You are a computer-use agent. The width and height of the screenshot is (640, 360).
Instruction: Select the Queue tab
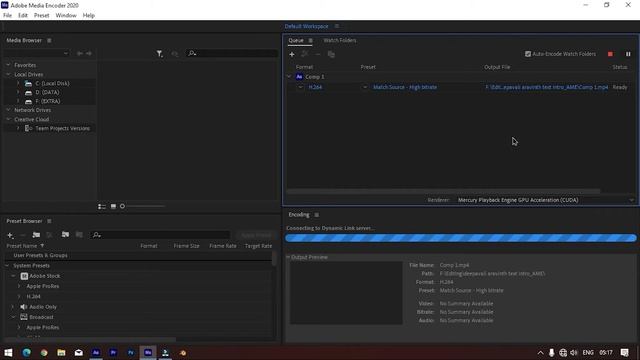tap(296, 40)
